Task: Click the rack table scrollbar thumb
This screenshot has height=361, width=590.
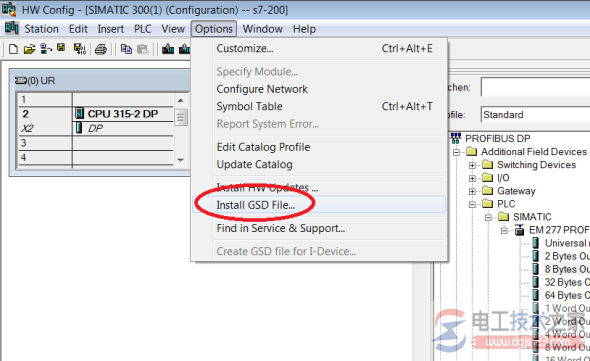Action: coord(181,117)
